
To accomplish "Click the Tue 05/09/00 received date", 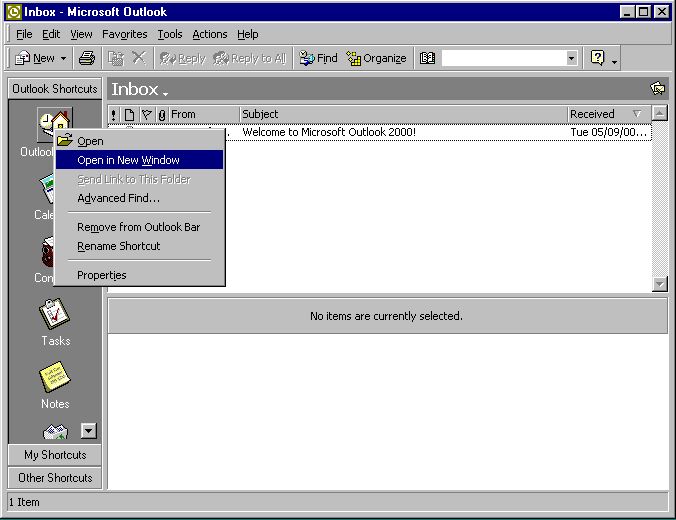I will tap(609, 132).
